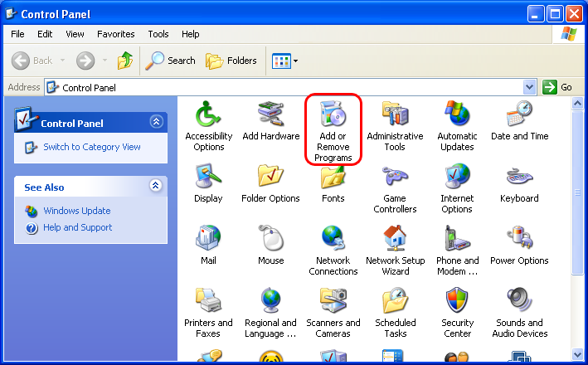The width and height of the screenshot is (588, 365).
Task: Toggle the Folders pane button
Action: [231, 61]
